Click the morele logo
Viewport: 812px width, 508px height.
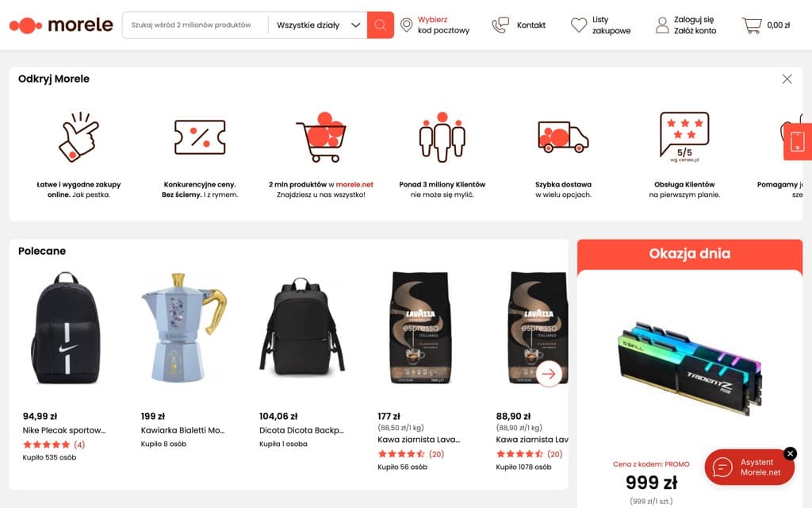[x=61, y=25]
